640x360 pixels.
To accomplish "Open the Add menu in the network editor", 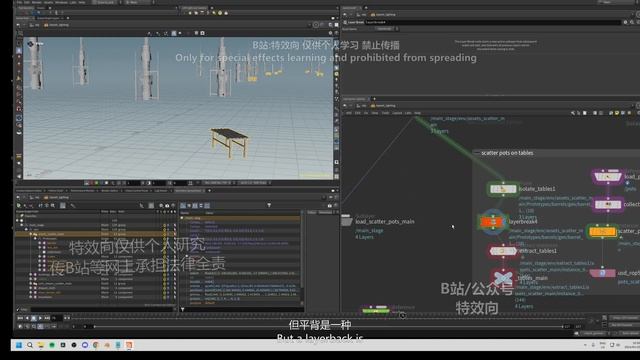I will pos(349,113).
